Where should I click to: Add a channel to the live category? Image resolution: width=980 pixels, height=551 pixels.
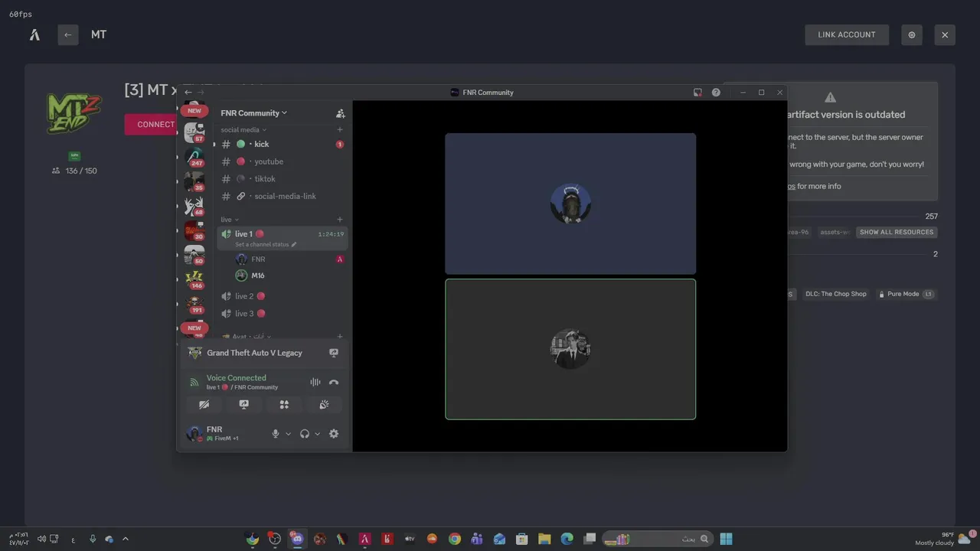pyautogui.click(x=340, y=220)
